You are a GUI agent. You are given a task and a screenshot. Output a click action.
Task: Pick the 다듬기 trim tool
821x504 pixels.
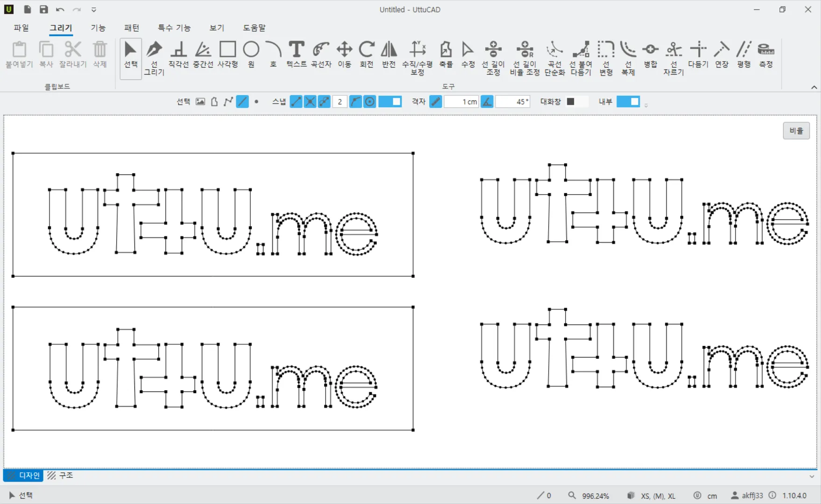[x=698, y=55]
